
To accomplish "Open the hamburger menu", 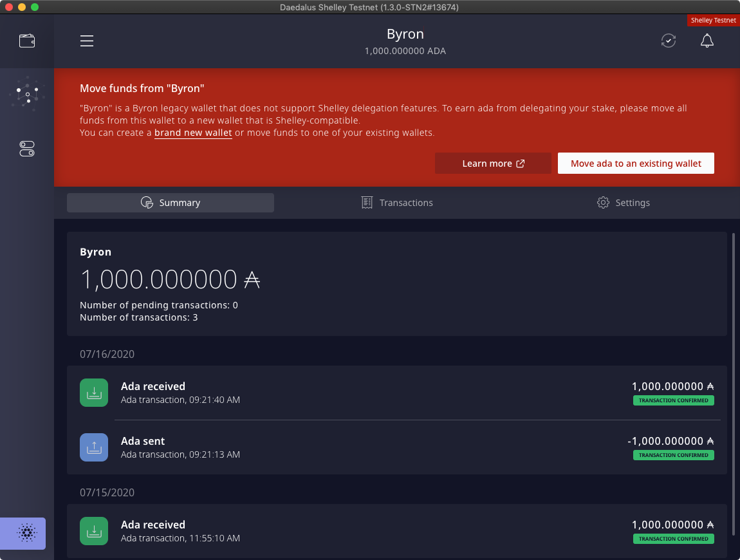I will 87,41.
